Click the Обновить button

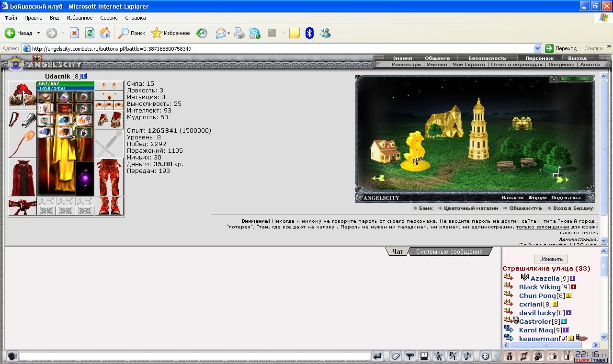pyautogui.click(x=551, y=259)
